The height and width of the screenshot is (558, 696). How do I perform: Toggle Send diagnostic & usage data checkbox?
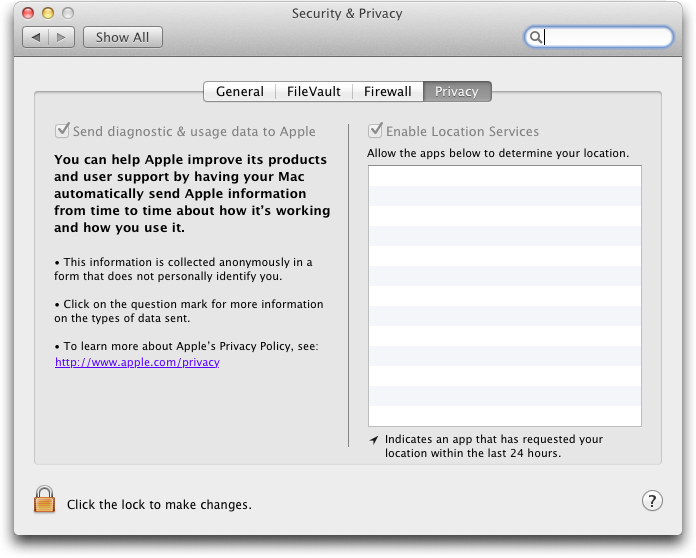(x=62, y=131)
